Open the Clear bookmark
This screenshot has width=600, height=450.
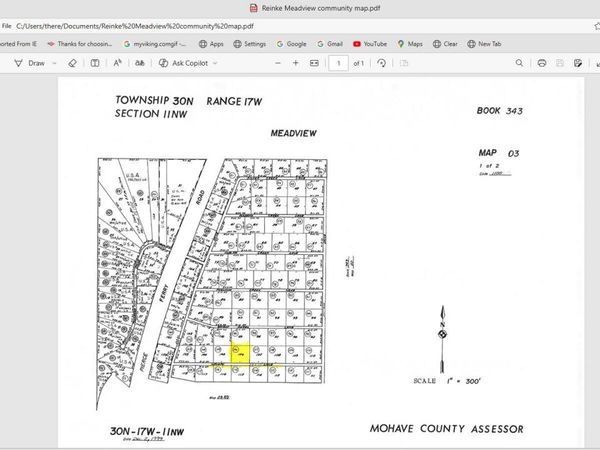click(445, 44)
